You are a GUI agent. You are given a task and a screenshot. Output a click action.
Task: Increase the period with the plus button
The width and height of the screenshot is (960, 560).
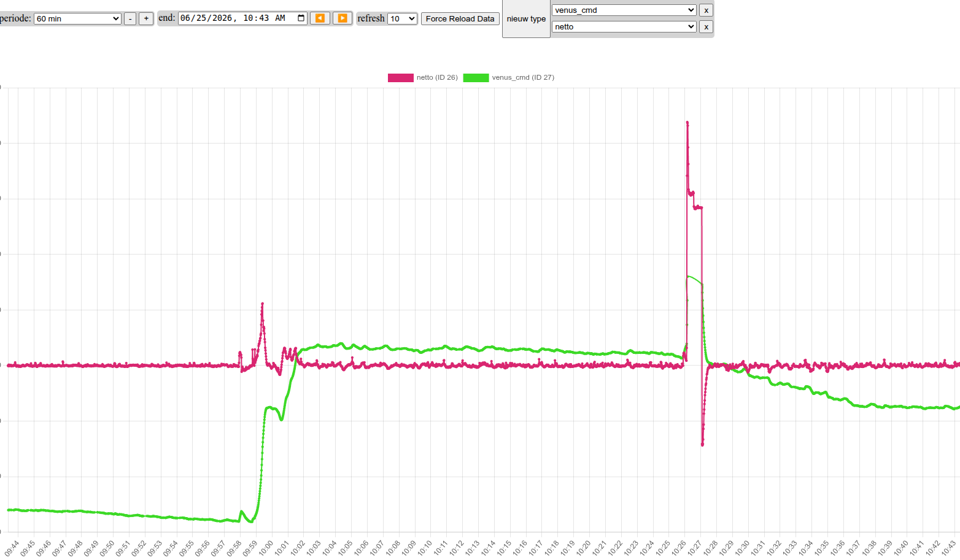pos(146,18)
